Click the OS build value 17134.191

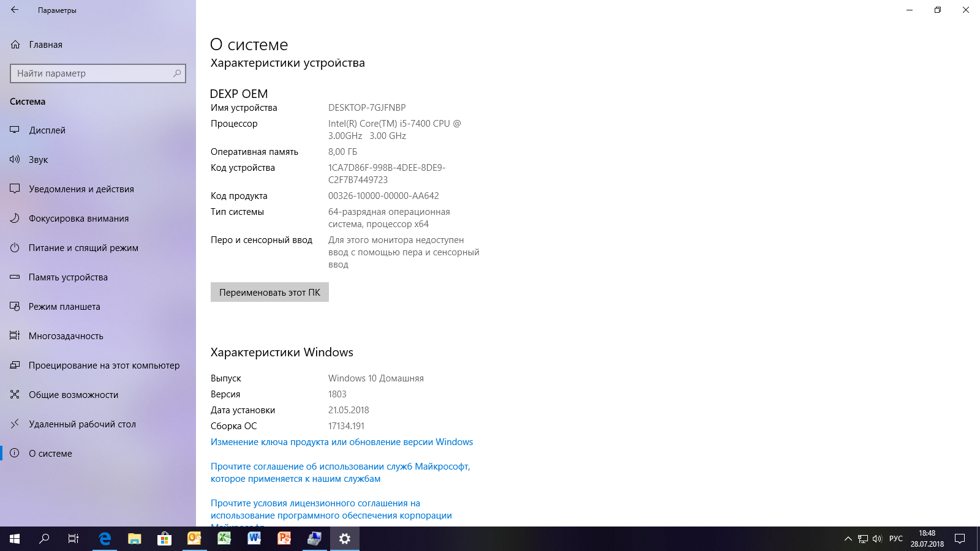click(346, 426)
